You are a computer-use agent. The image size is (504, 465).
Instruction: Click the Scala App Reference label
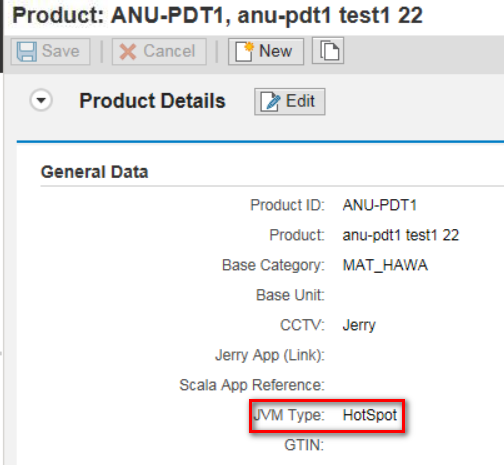[x=252, y=385]
